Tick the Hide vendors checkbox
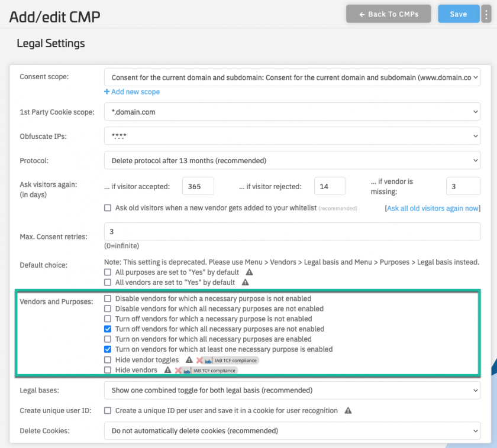The image size is (497, 448). point(108,370)
